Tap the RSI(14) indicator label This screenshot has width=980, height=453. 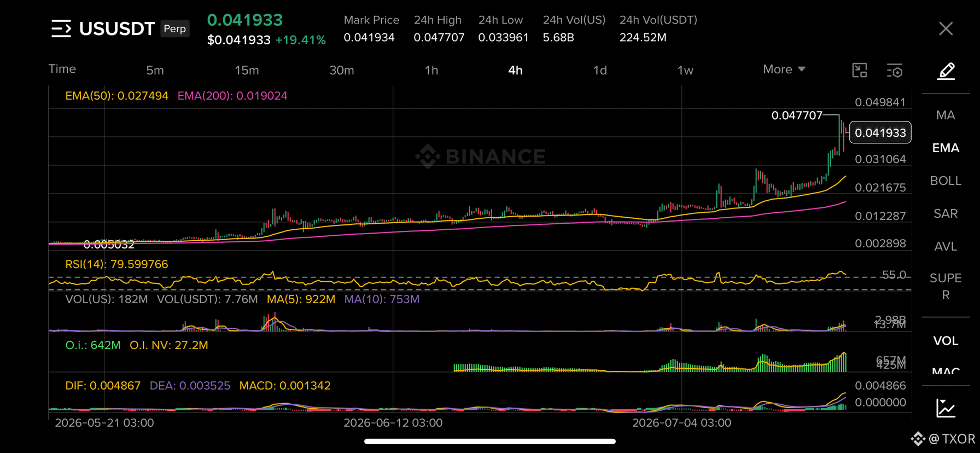(x=116, y=264)
